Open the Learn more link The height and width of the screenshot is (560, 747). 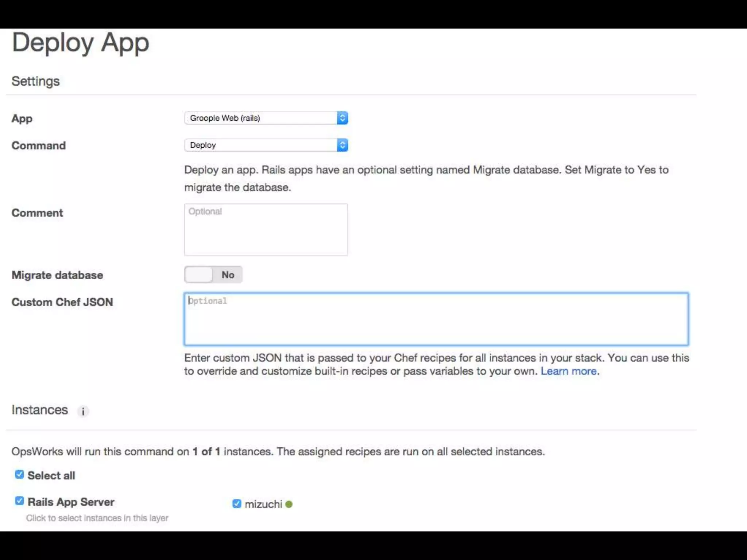click(x=568, y=371)
